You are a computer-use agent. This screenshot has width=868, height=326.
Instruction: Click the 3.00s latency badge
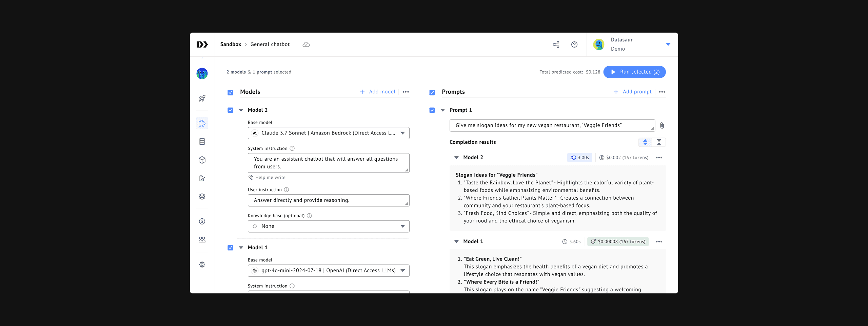pos(580,158)
